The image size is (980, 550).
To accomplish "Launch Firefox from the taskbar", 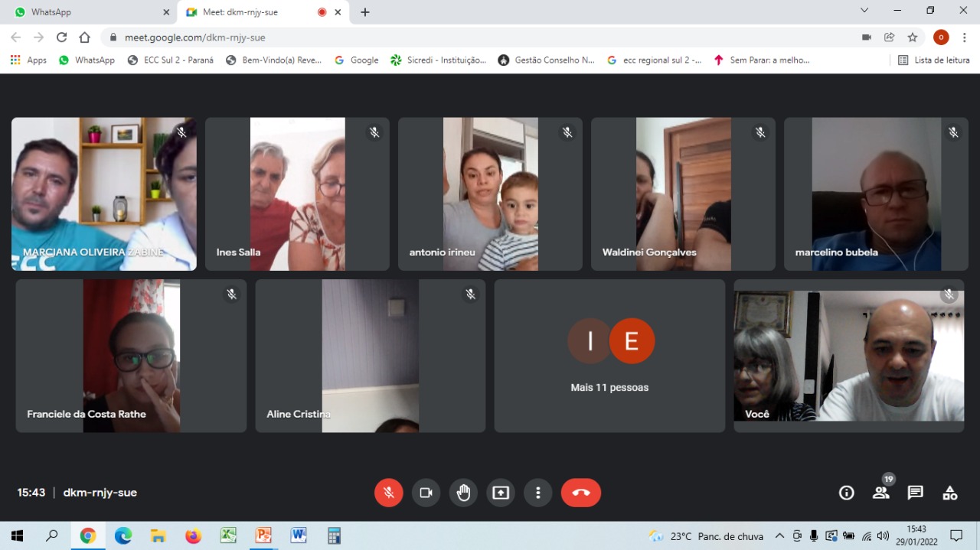I will (x=193, y=536).
